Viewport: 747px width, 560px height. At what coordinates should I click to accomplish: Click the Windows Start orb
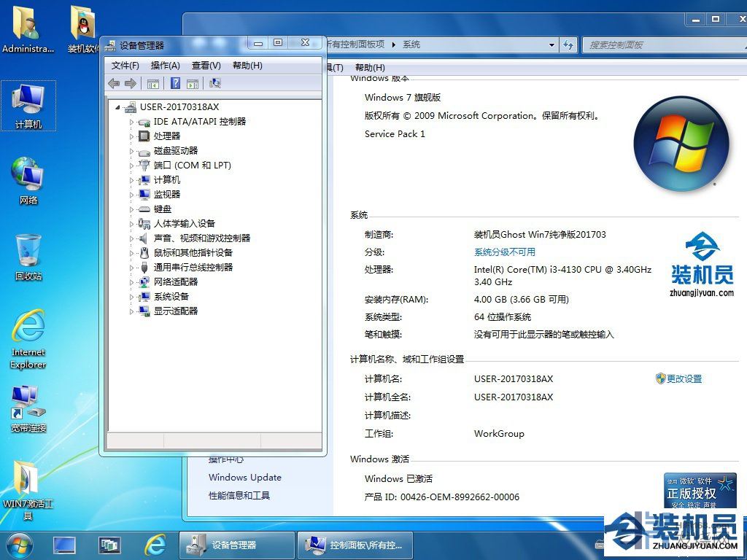tap(20, 545)
